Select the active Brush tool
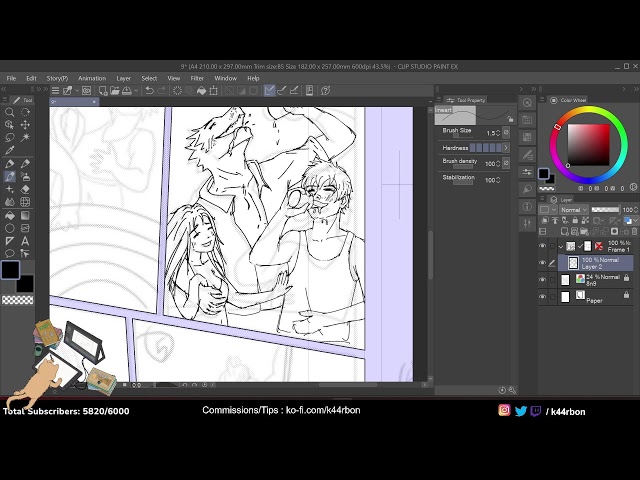 click(x=9, y=177)
